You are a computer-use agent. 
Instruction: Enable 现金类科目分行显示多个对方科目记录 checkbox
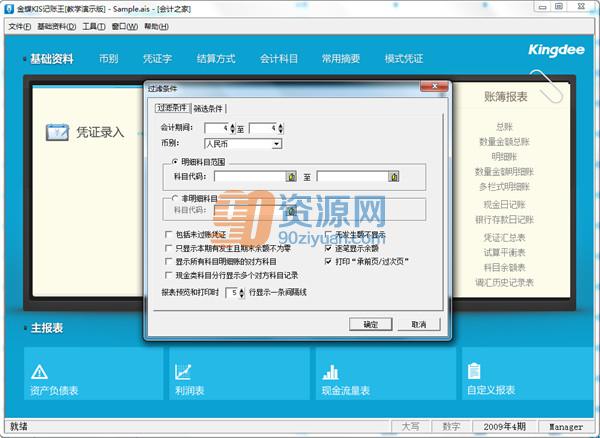[168, 275]
